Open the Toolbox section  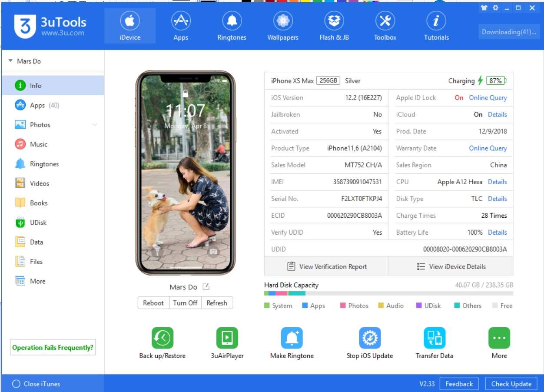[x=385, y=26]
